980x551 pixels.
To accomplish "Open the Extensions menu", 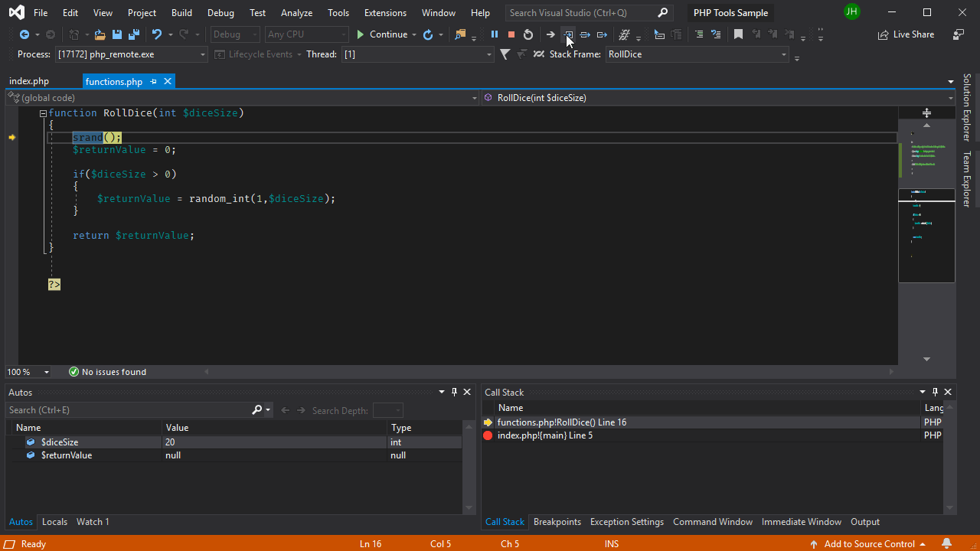I will point(385,13).
